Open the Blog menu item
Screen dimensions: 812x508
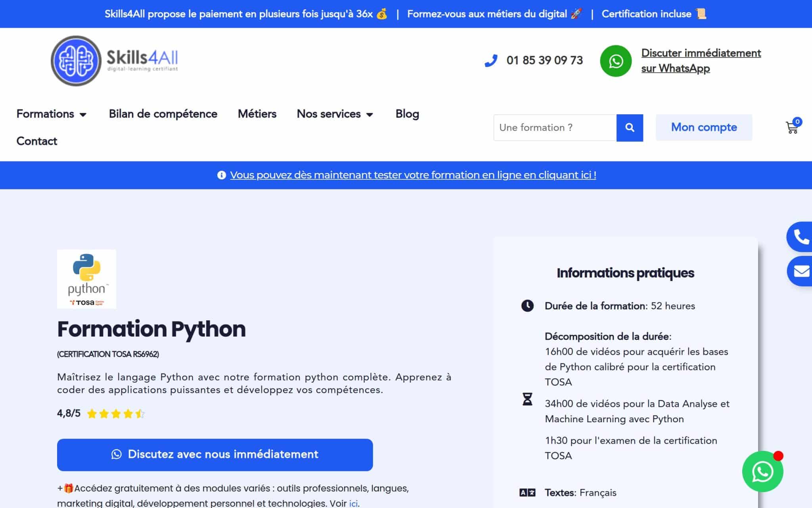pos(407,114)
